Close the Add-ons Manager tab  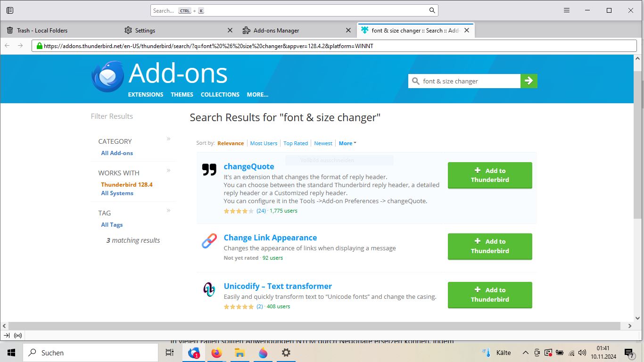(x=348, y=30)
